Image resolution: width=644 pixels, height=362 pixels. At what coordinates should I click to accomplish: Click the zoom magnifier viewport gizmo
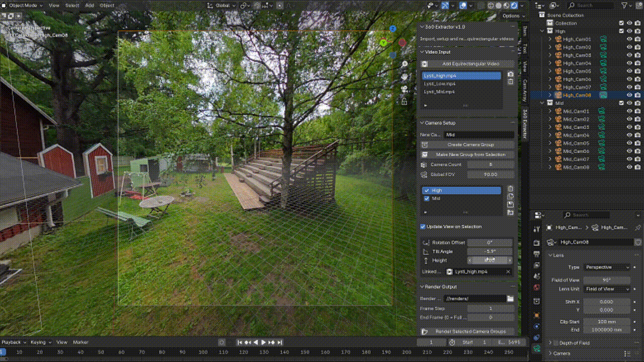(404, 64)
